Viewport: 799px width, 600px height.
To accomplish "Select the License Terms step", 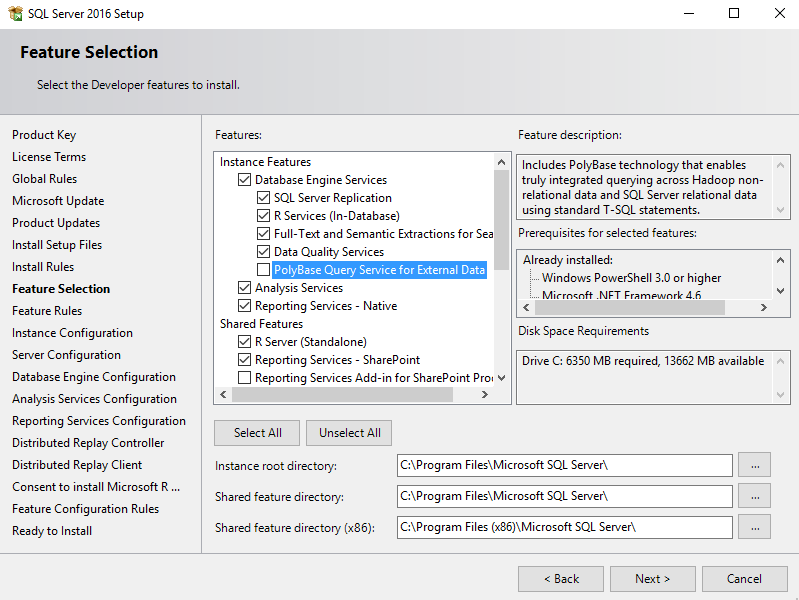I will point(49,157).
